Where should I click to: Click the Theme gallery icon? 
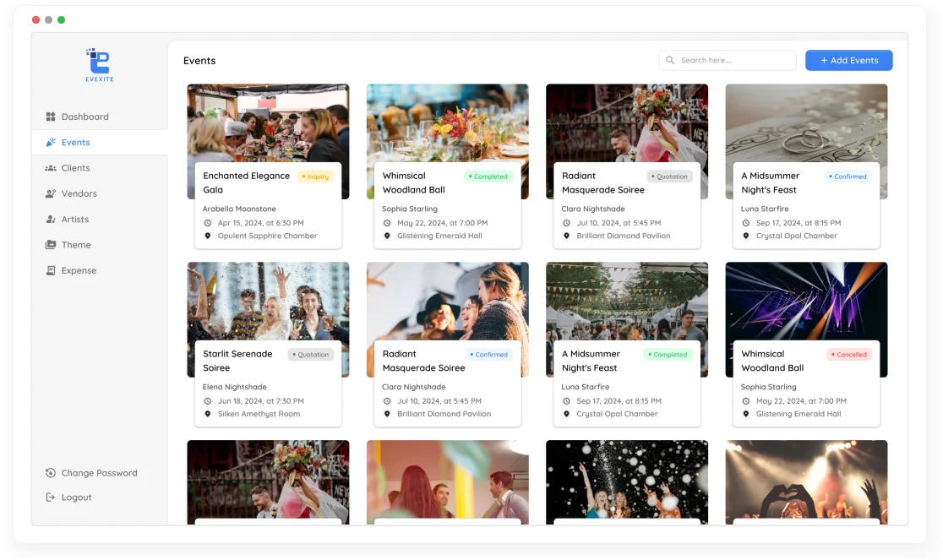coord(51,245)
